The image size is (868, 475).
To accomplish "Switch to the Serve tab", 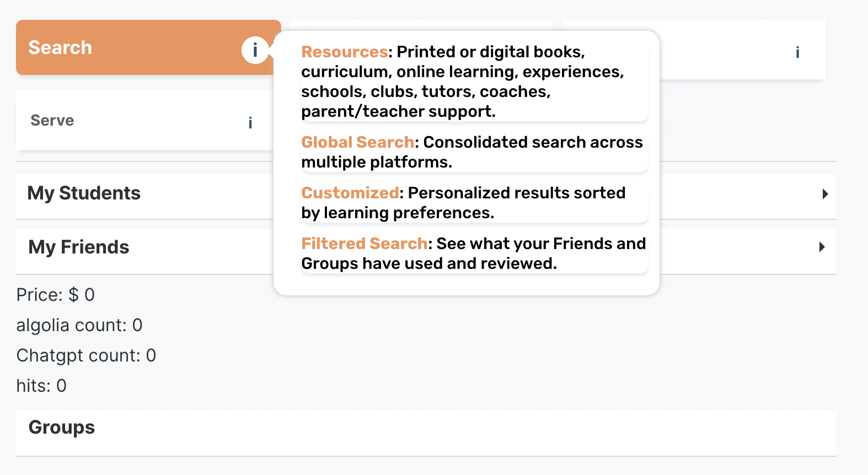I will (x=52, y=121).
